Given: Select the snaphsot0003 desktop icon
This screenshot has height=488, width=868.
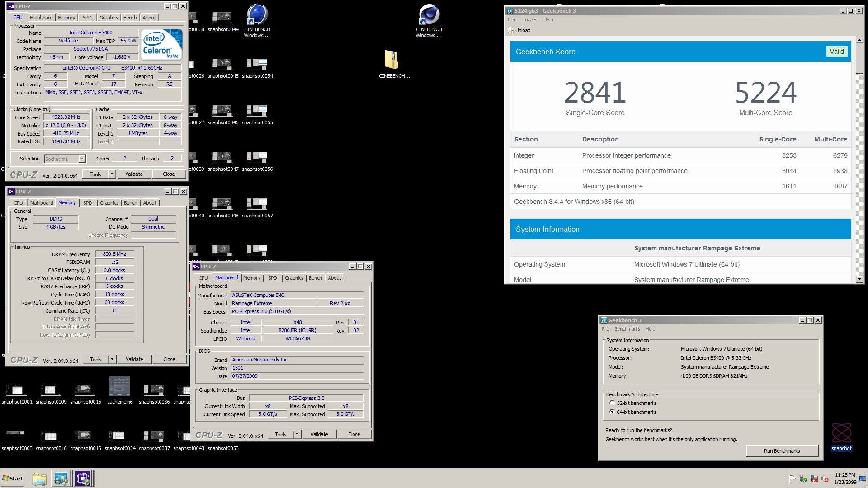Looking at the screenshot, I should (17, 440).
